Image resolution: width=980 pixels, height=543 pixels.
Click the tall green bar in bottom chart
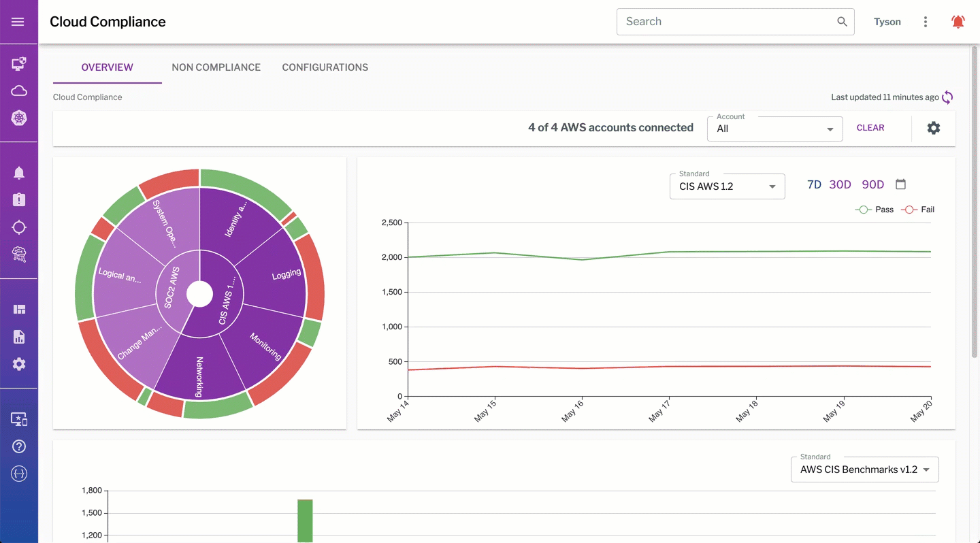pos(305,521)
